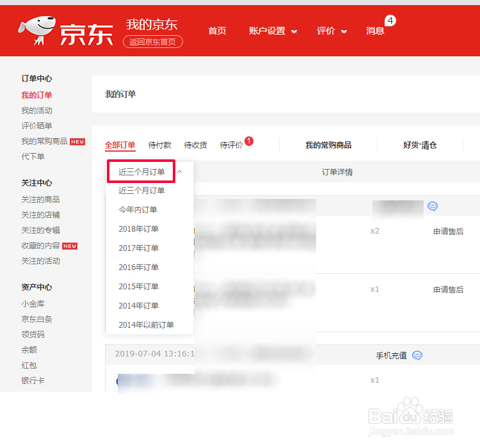Collapse the 近三个月订单 order filter dropdown
This screenshot has height=448, width=480.
coord(141,172)
